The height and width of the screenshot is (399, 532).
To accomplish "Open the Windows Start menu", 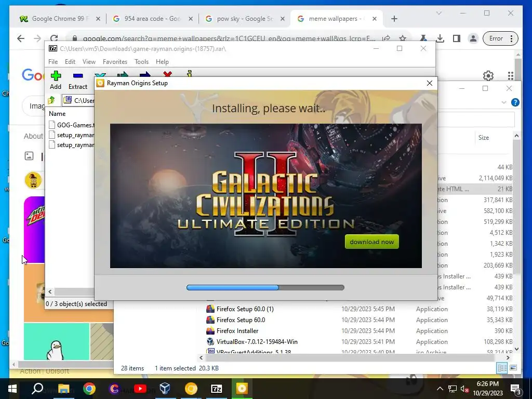I will coord(12,389).
